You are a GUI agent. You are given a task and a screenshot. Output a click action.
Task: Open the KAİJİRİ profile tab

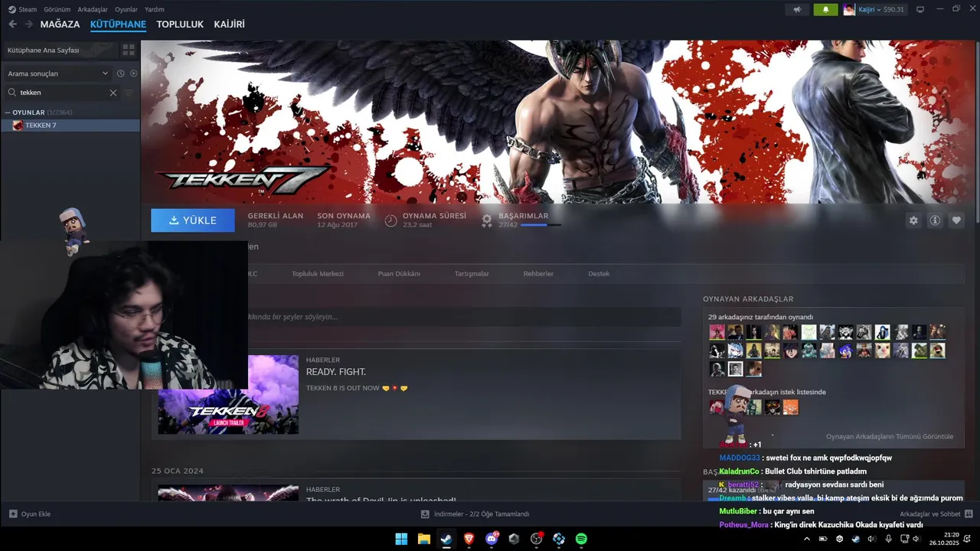coord(230,24)
